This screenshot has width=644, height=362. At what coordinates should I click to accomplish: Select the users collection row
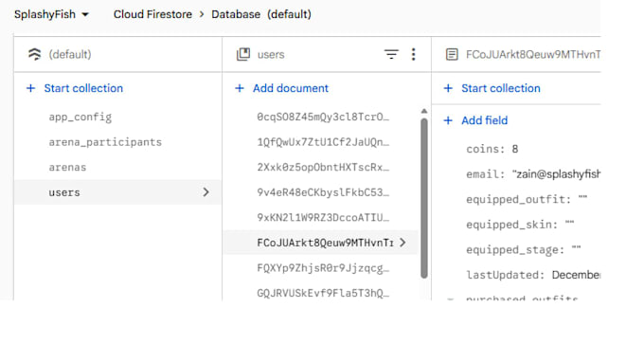117,192
